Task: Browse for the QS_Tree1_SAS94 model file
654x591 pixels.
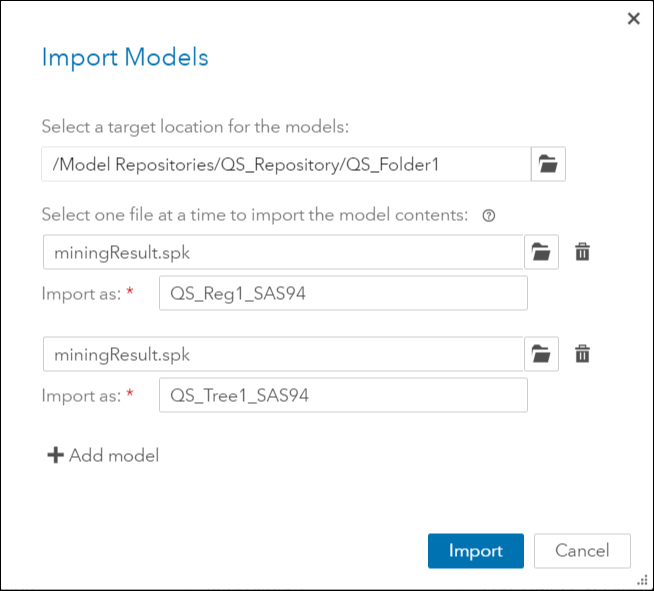Action: tap(541, 353)
